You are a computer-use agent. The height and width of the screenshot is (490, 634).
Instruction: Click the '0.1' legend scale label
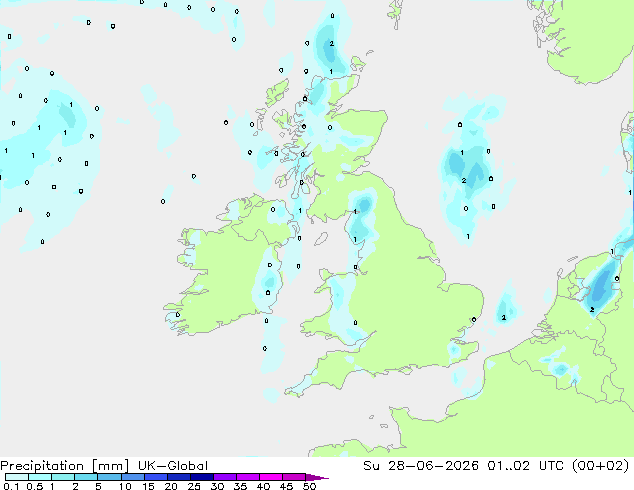11,486
